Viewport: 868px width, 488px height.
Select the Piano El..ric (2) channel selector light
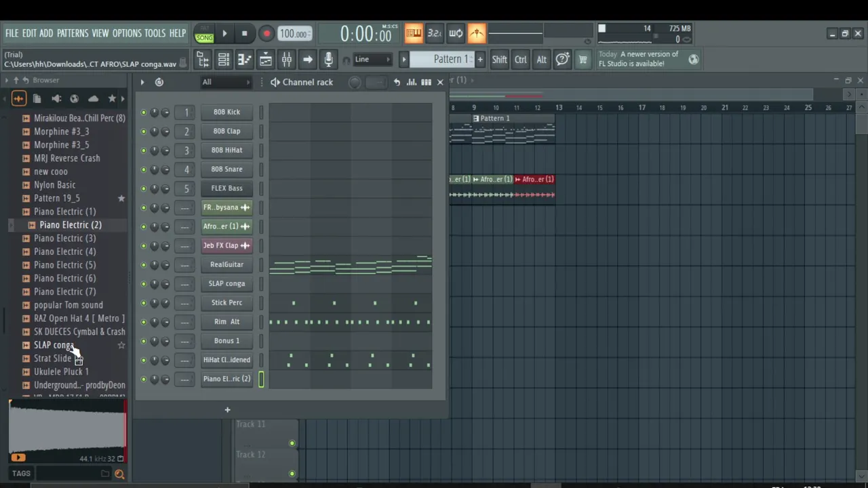(x=261, y=380)
